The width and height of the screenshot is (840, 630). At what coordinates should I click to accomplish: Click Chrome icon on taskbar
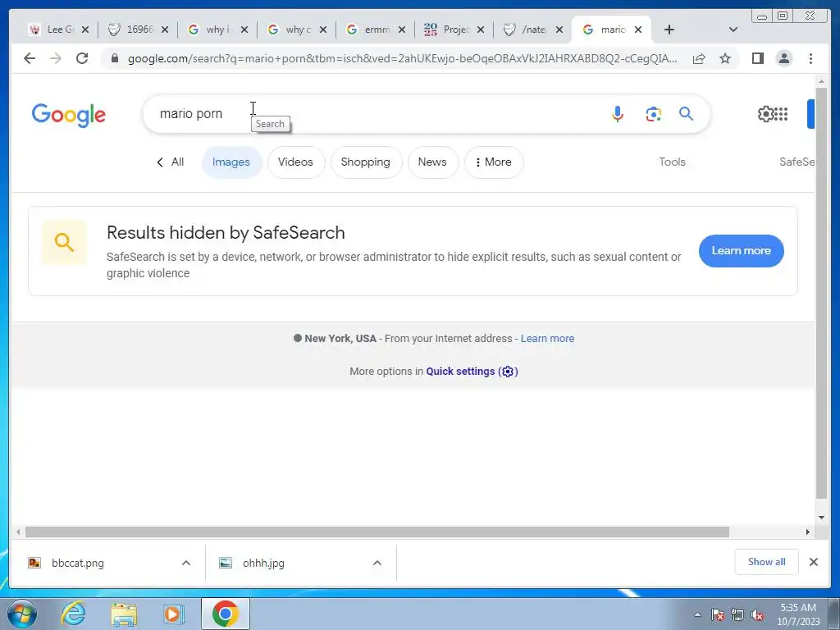coord(225,614)
